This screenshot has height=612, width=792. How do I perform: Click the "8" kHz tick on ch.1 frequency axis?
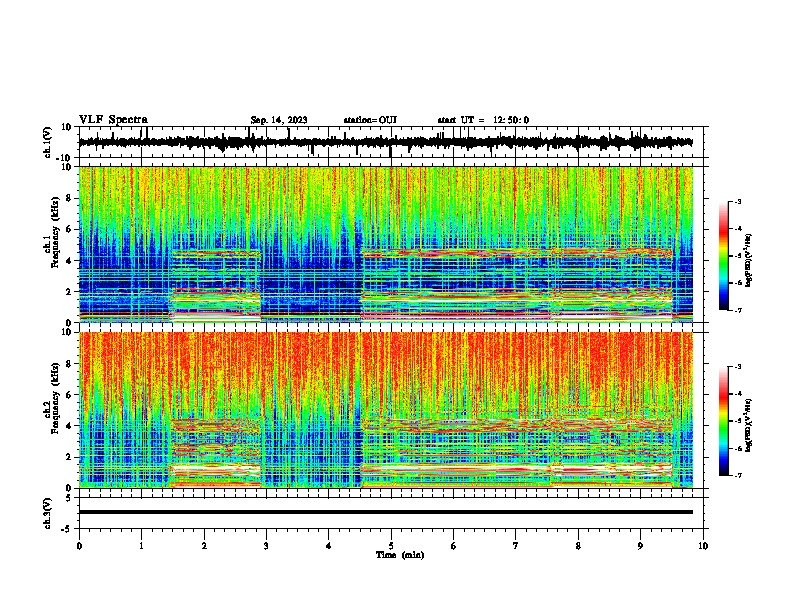point(69,198)
